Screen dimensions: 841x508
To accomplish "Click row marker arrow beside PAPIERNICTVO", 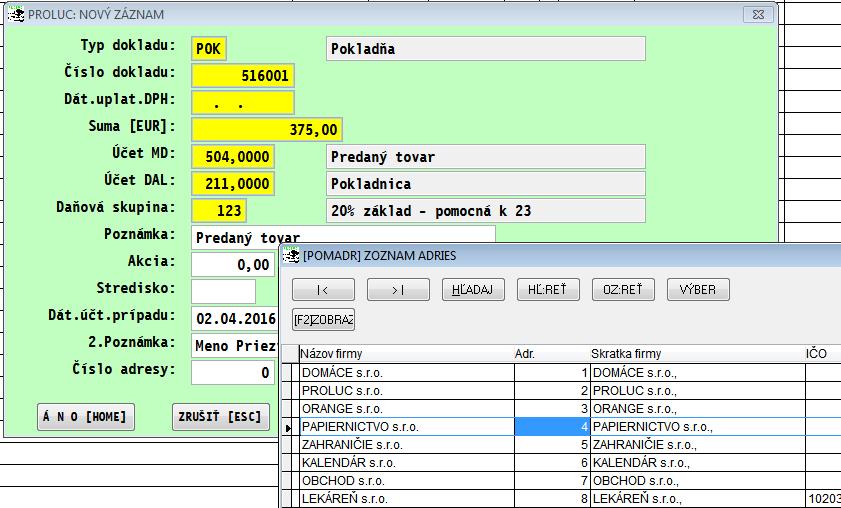I will click(289, 428).
